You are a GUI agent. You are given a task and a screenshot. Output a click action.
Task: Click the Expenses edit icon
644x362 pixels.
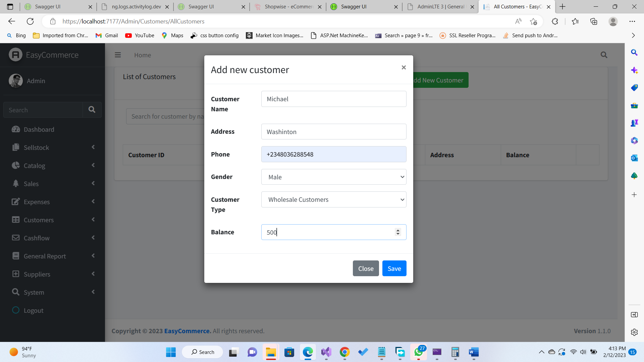[16, 201]
